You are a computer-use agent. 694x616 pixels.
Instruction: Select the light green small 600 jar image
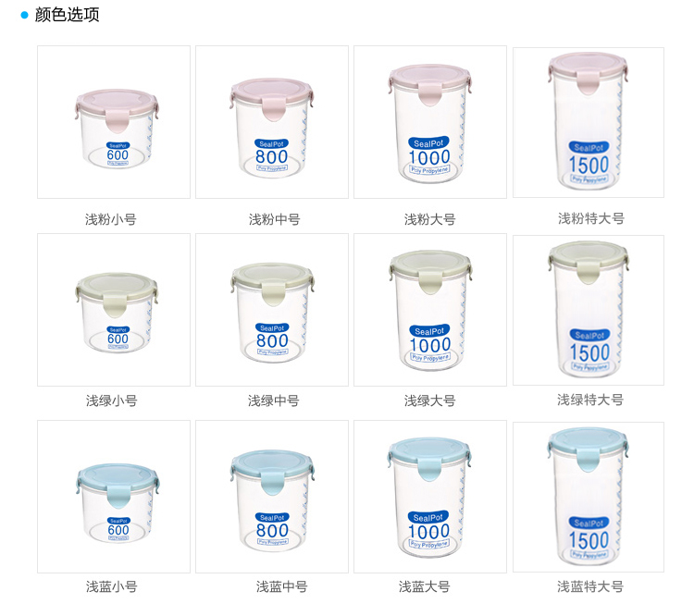(114, 310)
